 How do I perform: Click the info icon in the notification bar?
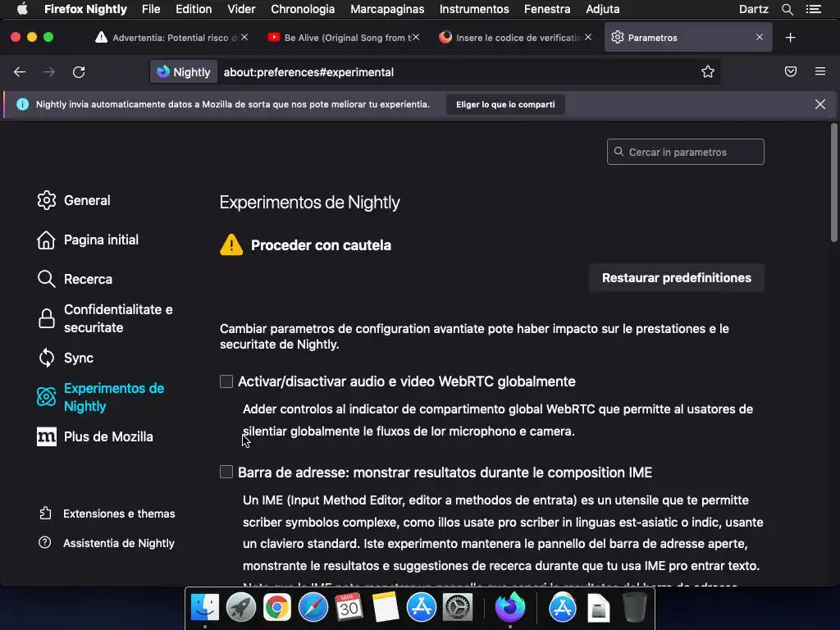(22, 104)
